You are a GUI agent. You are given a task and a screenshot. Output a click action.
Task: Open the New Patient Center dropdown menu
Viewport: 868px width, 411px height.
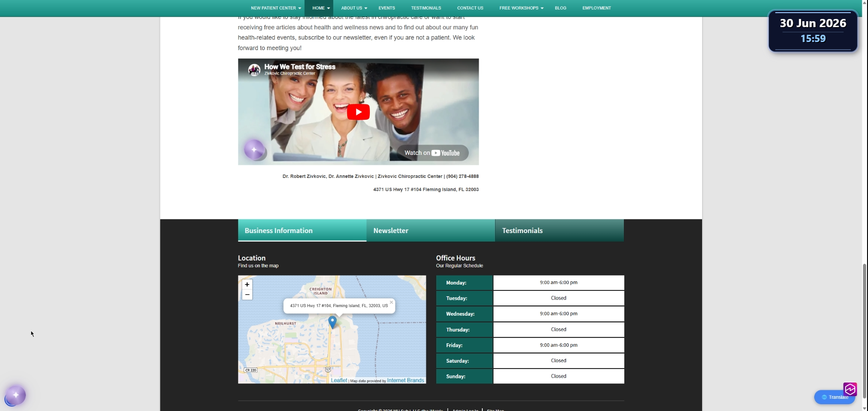pyautogui.click(x=276, y=8)
